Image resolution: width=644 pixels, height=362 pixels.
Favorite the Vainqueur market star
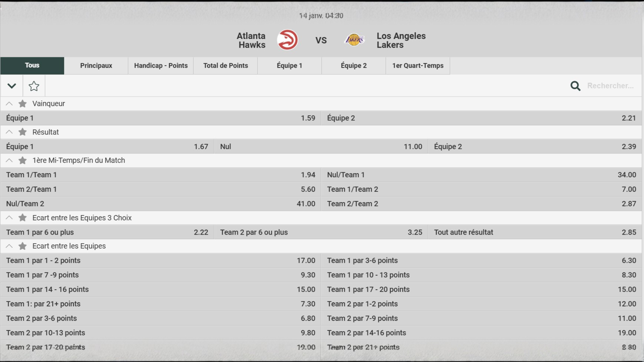point(22,104)
